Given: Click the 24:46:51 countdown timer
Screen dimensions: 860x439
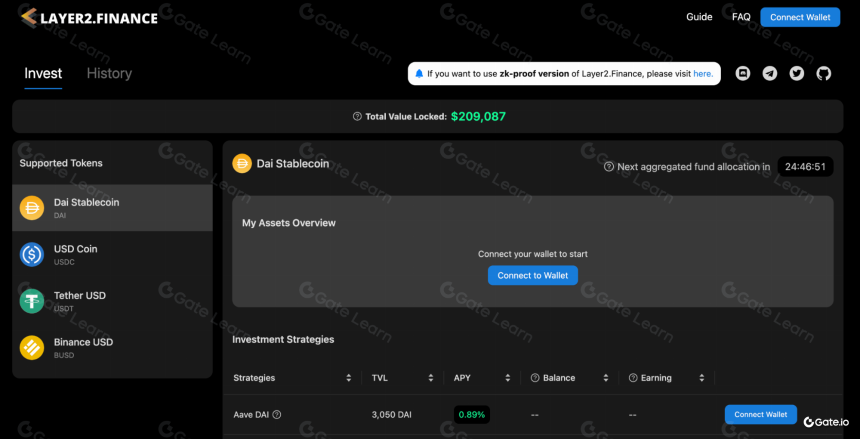Looking at the screenshot, I should (805, 167).
